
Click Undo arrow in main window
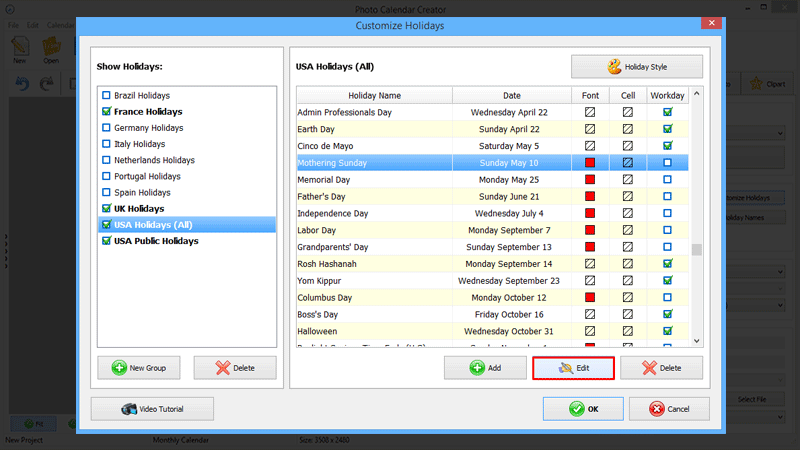[x=22, y=83]
